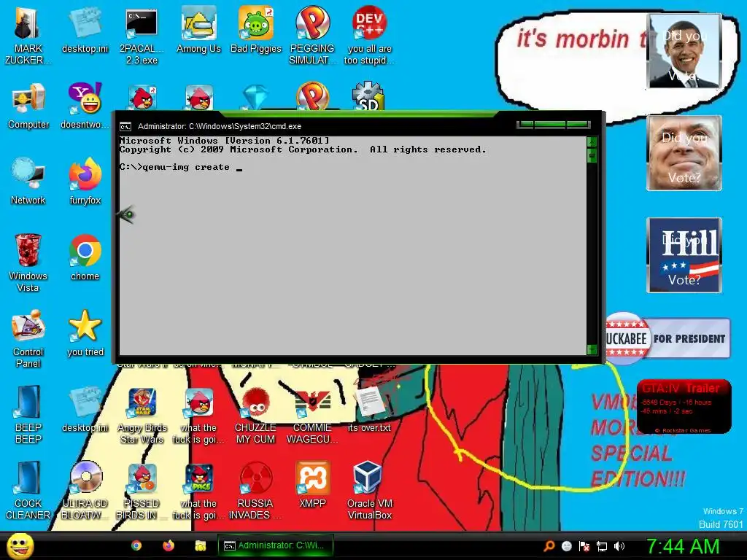Image resolution: width=747 pixels, height=560 pixels.
Task: Launch the XMPP desktop shortcut
Action: (x=312, y=485)
